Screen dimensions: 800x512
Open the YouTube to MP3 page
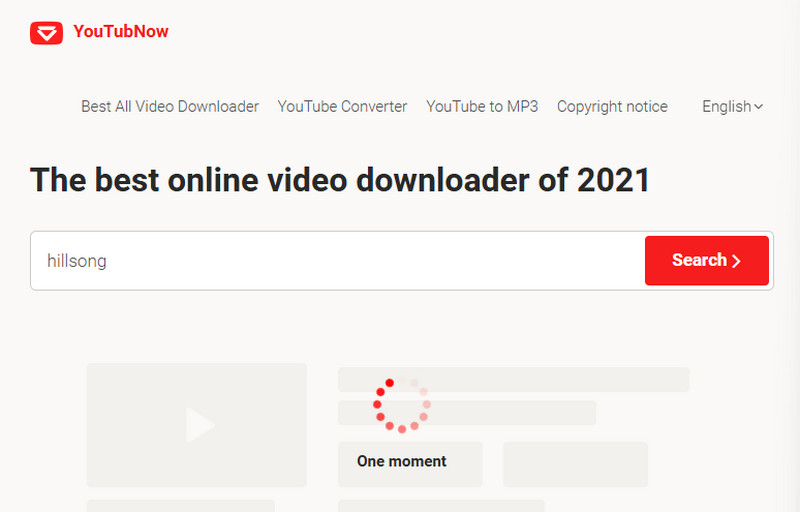tap(482, 106)
